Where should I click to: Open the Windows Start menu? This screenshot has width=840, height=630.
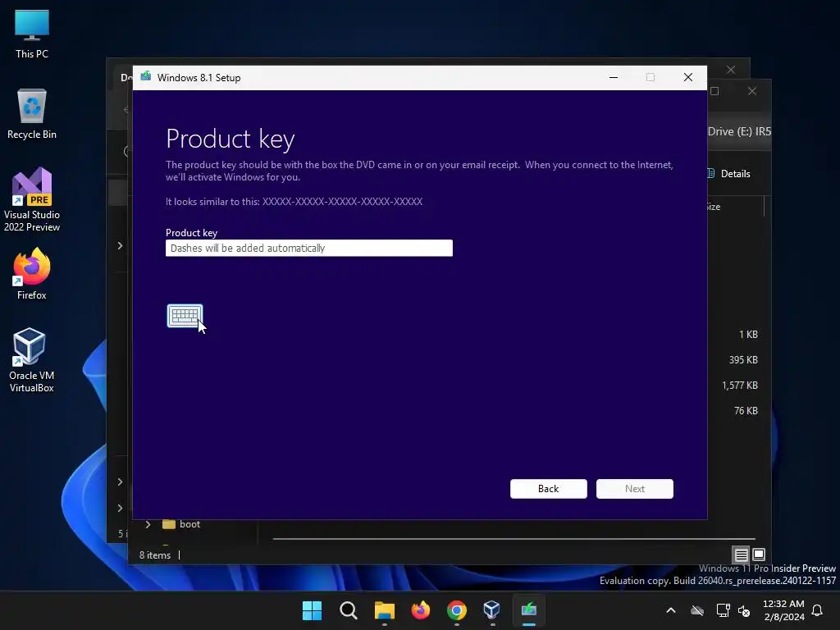pos(312,610)
